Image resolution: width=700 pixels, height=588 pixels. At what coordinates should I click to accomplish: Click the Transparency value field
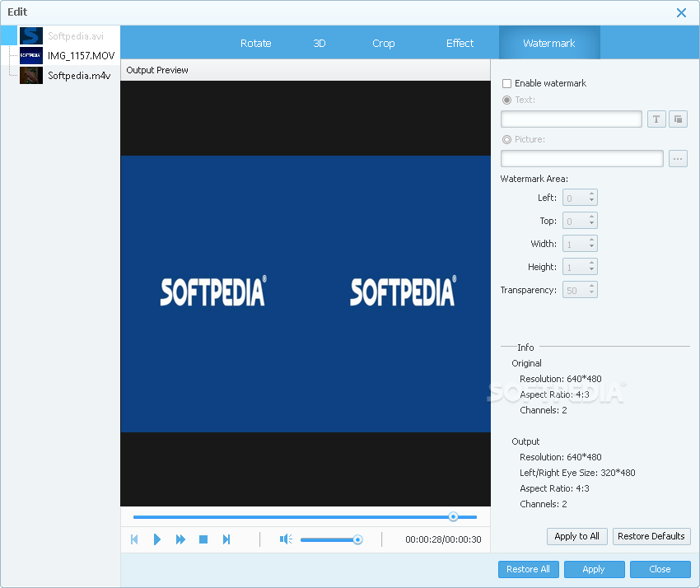575,290
